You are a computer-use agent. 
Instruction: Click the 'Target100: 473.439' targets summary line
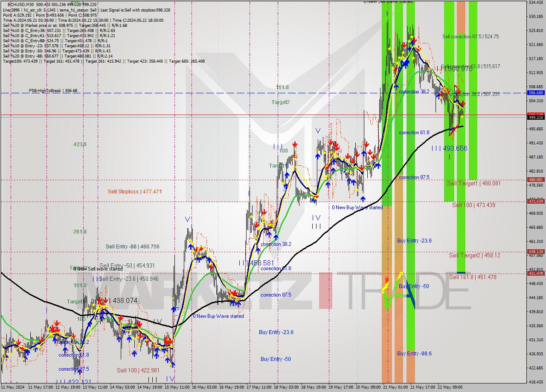(x=104, y=61)
